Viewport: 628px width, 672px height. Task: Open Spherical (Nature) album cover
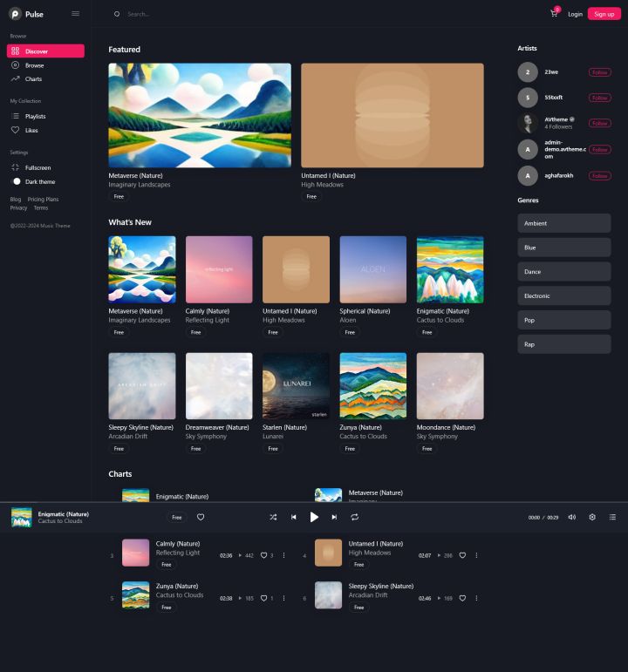click(x=373, y=269)
